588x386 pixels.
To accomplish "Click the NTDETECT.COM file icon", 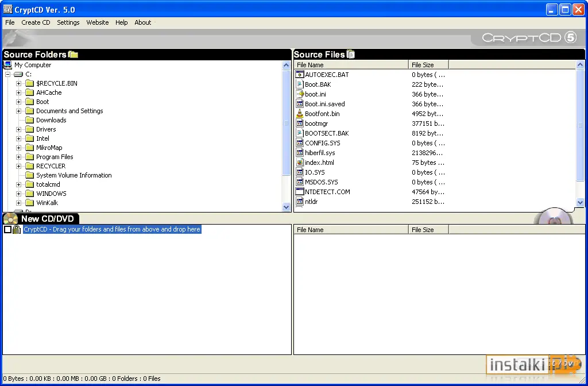I will (x=299, y=192).
